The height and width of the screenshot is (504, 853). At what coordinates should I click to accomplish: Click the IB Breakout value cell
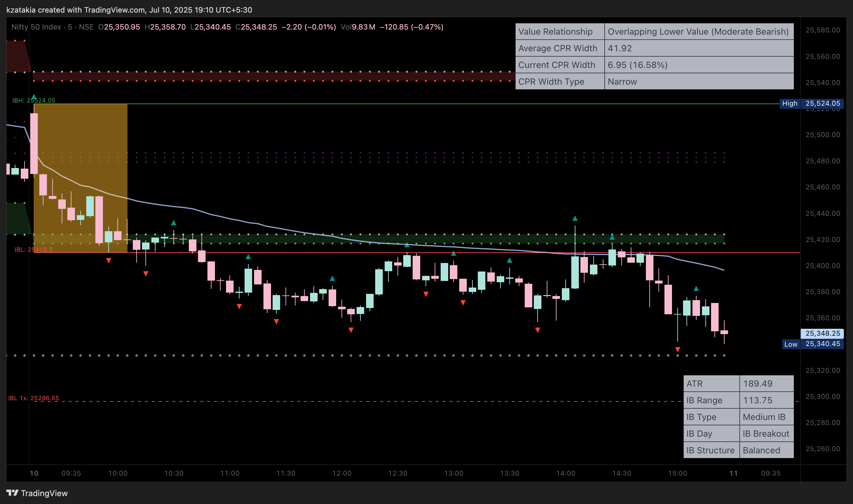pyautogui.click(x=767, y=433)
